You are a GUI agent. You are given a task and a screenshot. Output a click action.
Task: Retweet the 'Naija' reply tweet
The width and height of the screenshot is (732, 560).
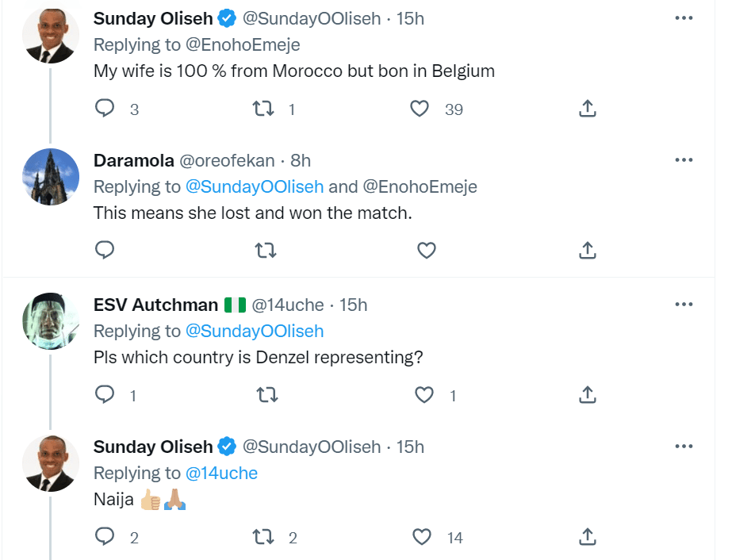click(264, 537)
